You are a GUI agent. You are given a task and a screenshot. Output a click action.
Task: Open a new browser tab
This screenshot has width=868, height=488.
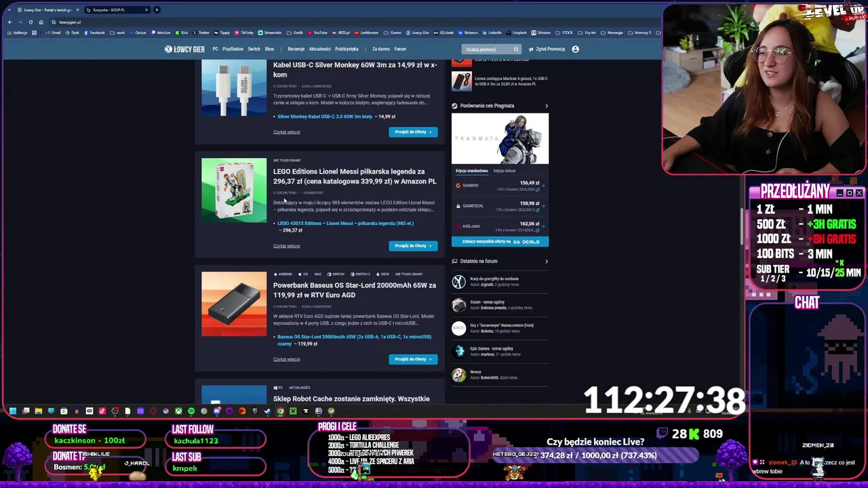click(x=157, y=10)
